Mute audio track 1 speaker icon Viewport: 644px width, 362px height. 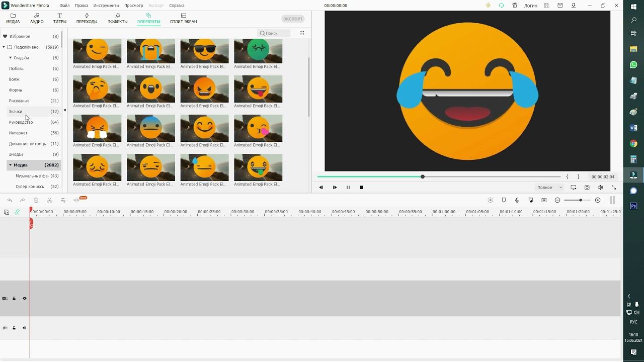pos(24,328)
